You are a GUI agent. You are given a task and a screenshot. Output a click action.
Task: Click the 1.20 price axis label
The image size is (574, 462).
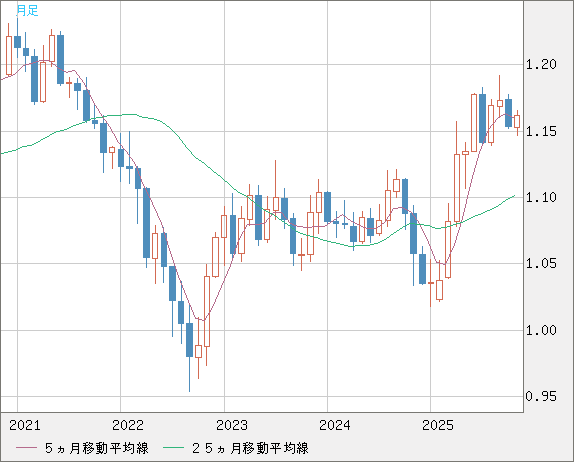(x=541, y=65)
